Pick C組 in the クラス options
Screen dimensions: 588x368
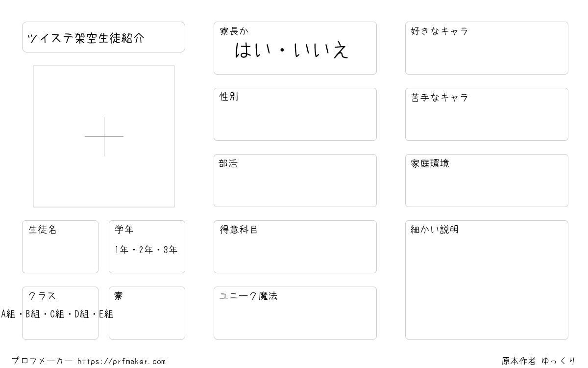57,314
